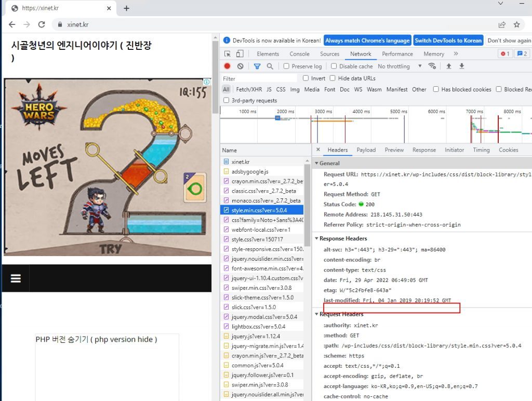Open the No throttling dropdown
This screenshot has height=401, width=532.
coord(400,66)
